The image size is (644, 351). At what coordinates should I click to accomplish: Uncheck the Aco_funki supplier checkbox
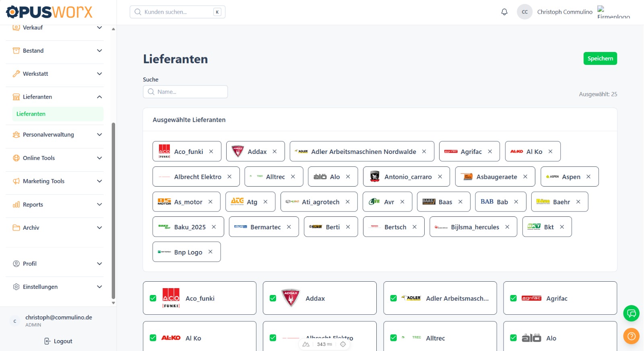point(153,298)
